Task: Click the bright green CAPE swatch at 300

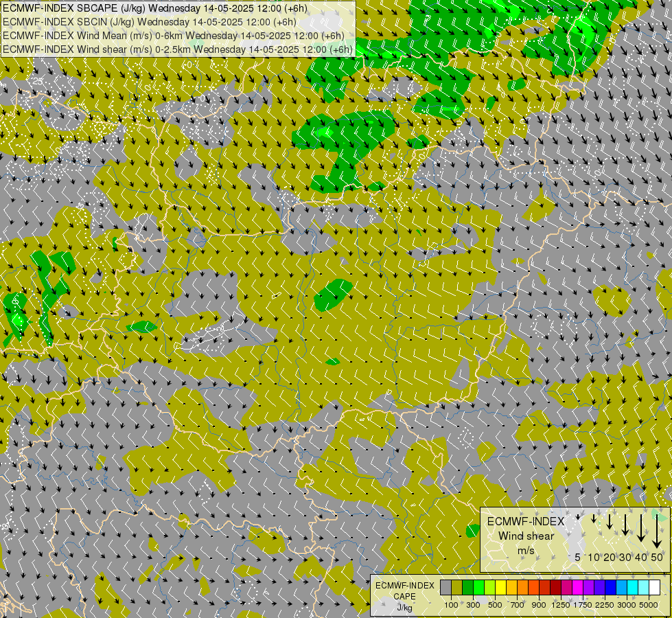Action: (x=479, y=587)
